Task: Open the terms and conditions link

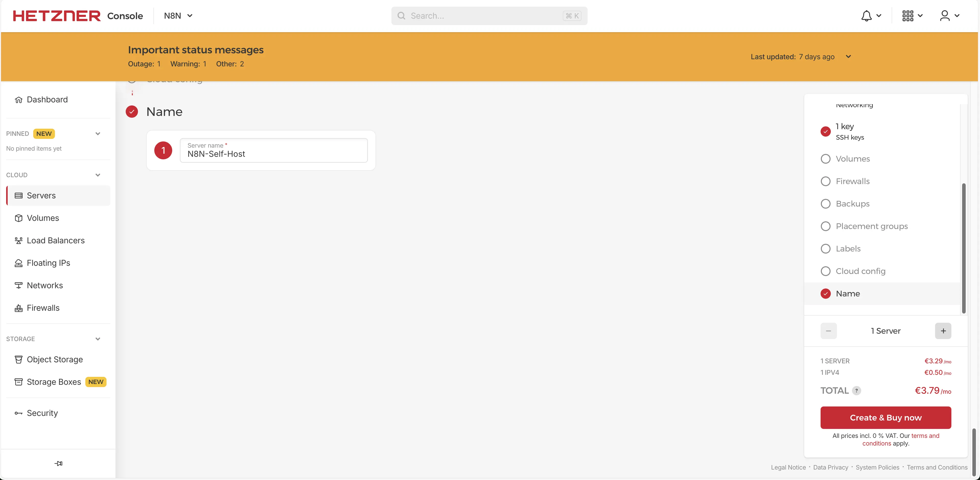Action: click(925, 436)
